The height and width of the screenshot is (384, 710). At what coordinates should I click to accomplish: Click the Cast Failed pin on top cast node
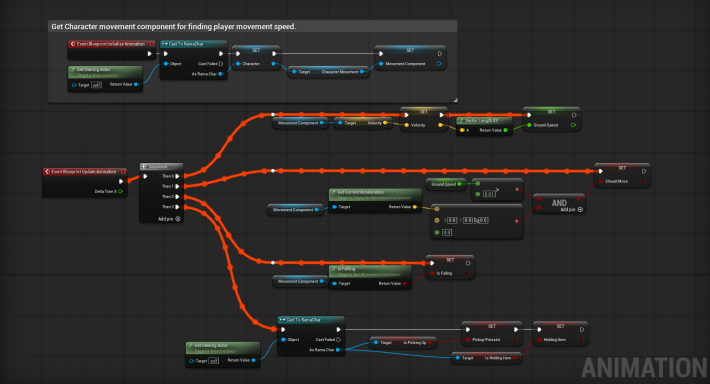click(x=221, y=64)
